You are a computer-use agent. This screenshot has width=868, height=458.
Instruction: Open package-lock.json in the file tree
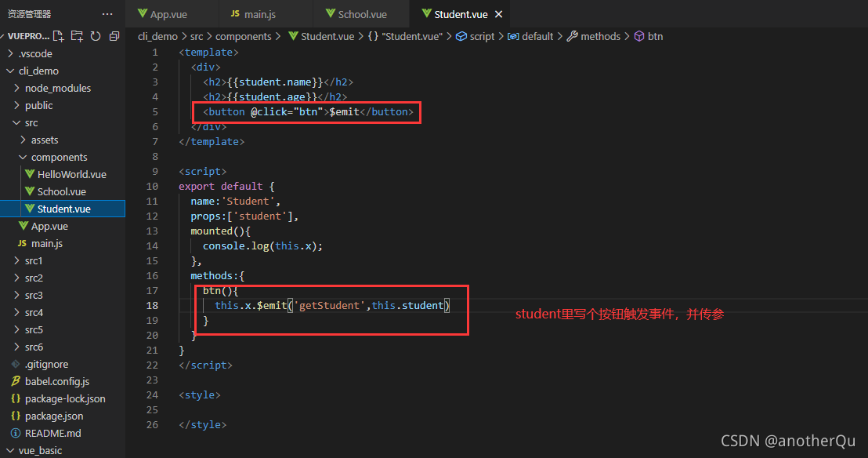[x=63, y=398]
